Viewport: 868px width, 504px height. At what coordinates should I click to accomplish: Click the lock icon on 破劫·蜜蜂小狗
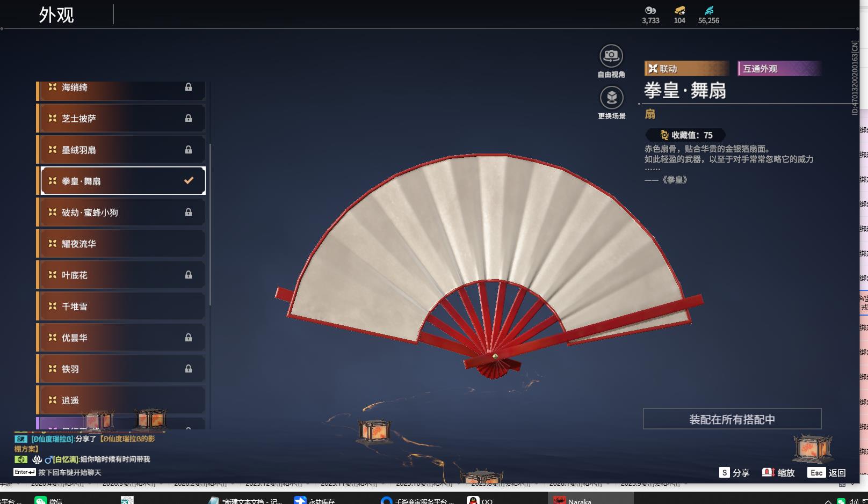[189, 212]
